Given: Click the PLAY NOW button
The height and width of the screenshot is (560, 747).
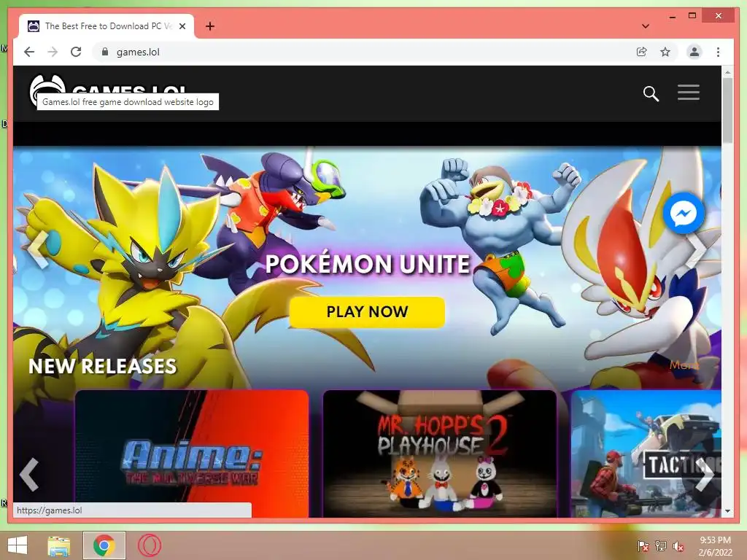Looking at the screenshot, I should click(x=367, y=312).
